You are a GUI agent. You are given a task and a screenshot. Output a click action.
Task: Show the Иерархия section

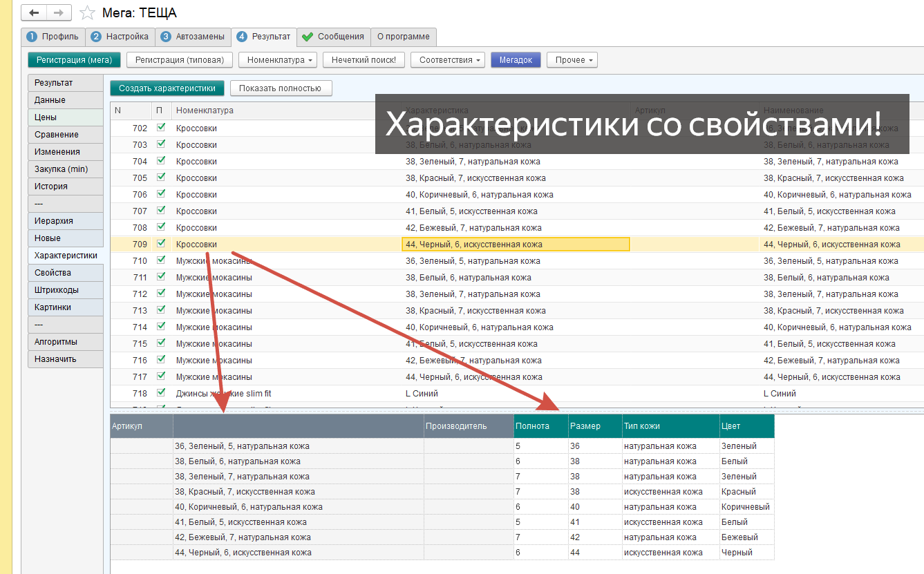click(66, 221)
